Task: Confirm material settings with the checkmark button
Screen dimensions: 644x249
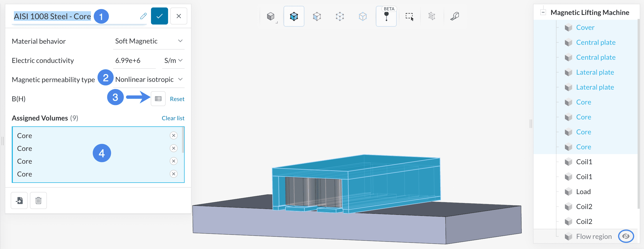Action: coord(159,16)
